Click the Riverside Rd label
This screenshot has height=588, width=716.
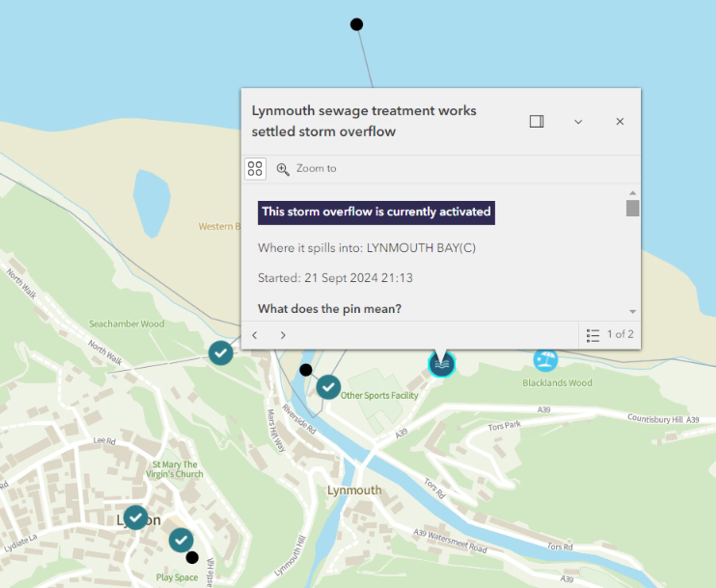(299, 419)
